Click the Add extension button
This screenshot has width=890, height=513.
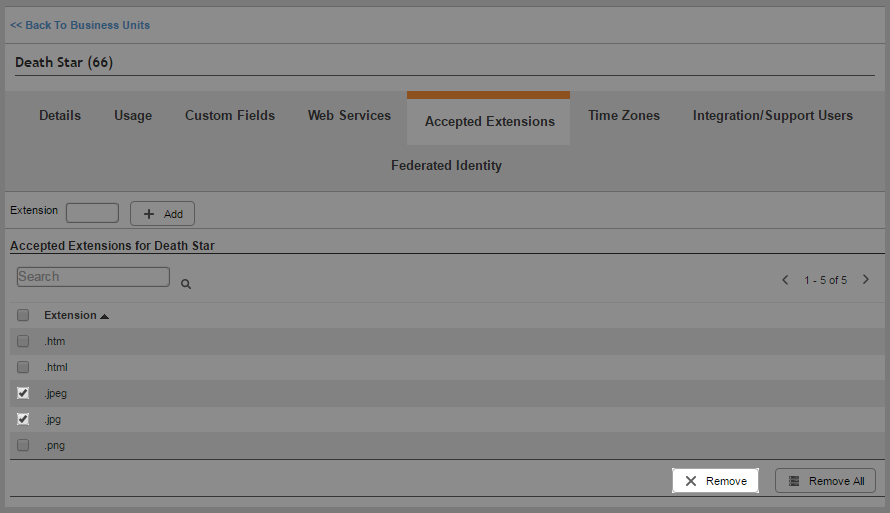coord(162,214)
